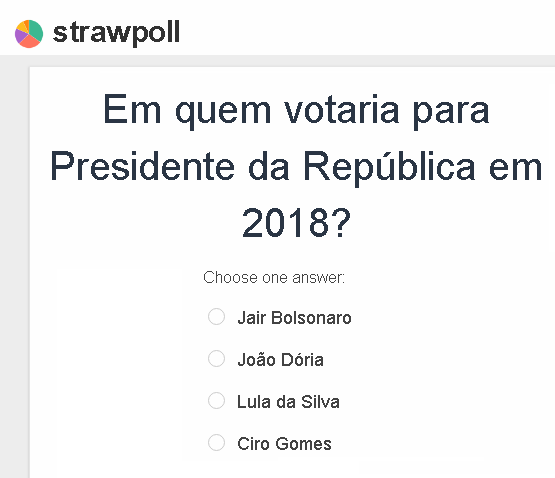
Task: Click the red slice of the pie logo
Action: tap(30, 42)
